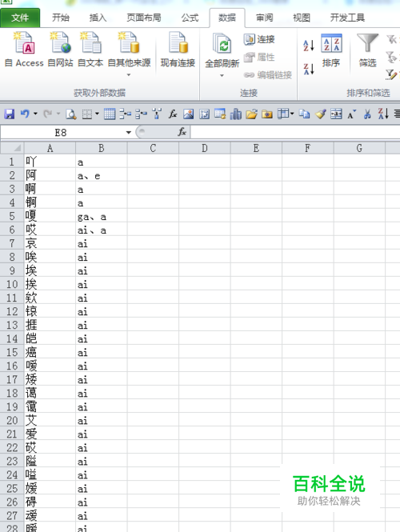Open the 文件 tab
Screen dimensions: 400x532
pos(20,18)
